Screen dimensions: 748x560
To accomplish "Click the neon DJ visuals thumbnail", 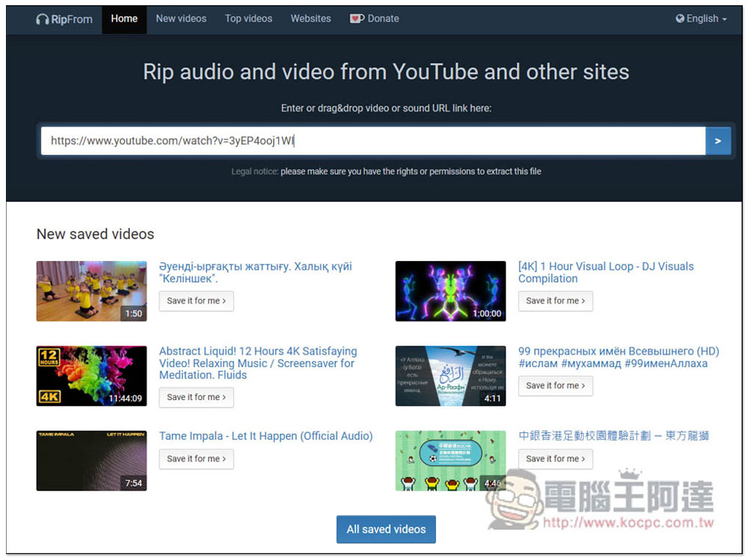I will (450, 291).
